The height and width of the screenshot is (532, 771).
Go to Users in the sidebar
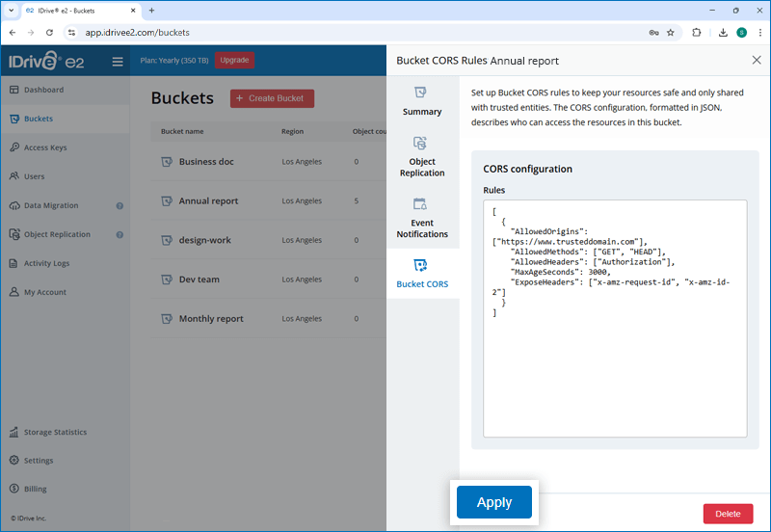(35, 176)
